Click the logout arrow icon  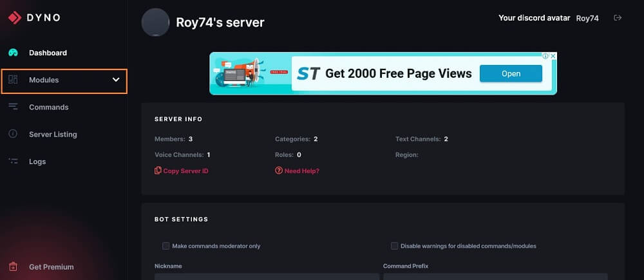618,17
